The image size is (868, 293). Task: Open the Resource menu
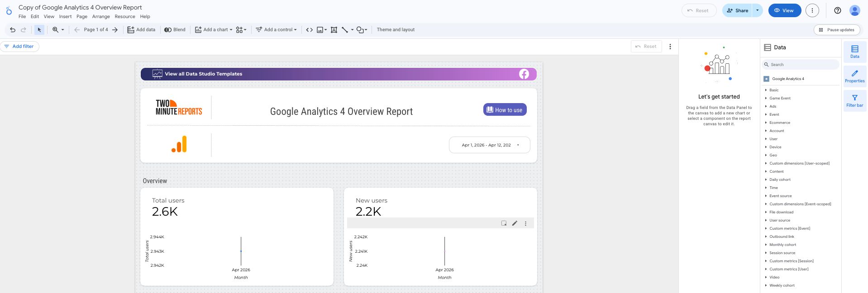pos(125,17)
